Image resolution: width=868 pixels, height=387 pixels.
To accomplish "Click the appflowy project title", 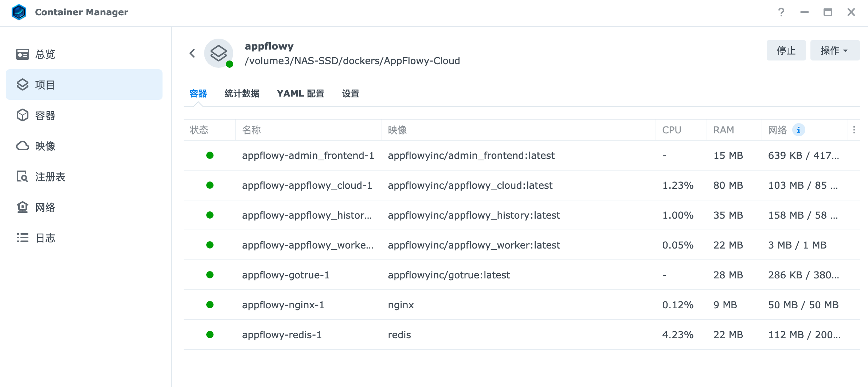I will 269,46.
